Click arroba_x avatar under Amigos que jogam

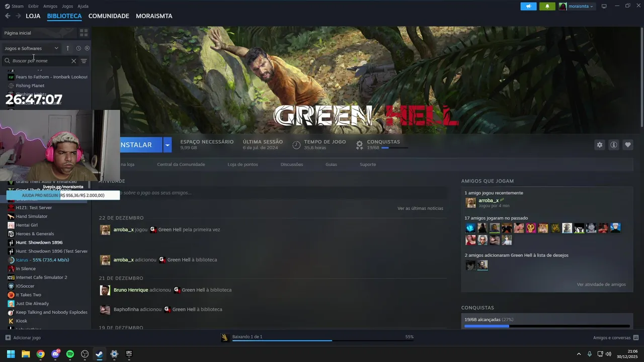[x=470, y=203]
